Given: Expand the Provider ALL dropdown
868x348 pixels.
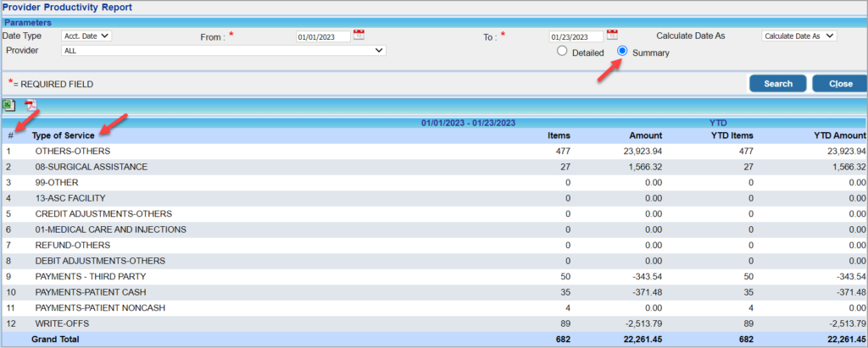Looking at the screenshot, I should pos(223,50).
